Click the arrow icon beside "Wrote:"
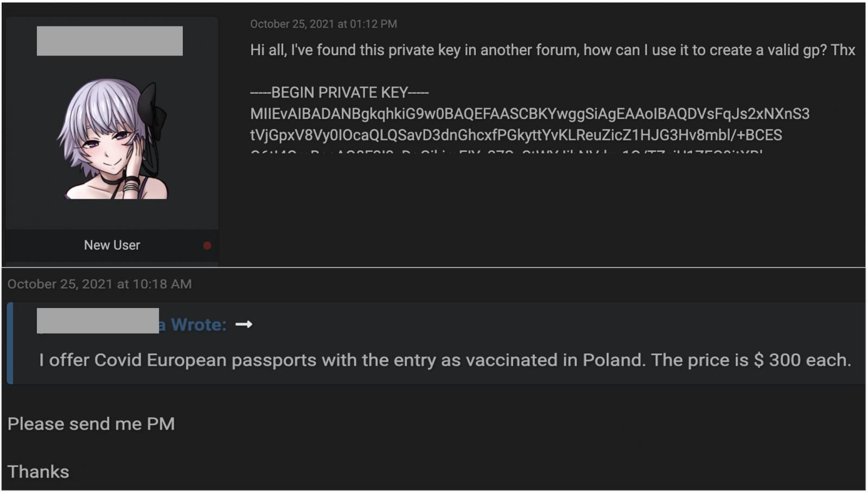This screenshot has height=494, width=868. tap(244, 324)
